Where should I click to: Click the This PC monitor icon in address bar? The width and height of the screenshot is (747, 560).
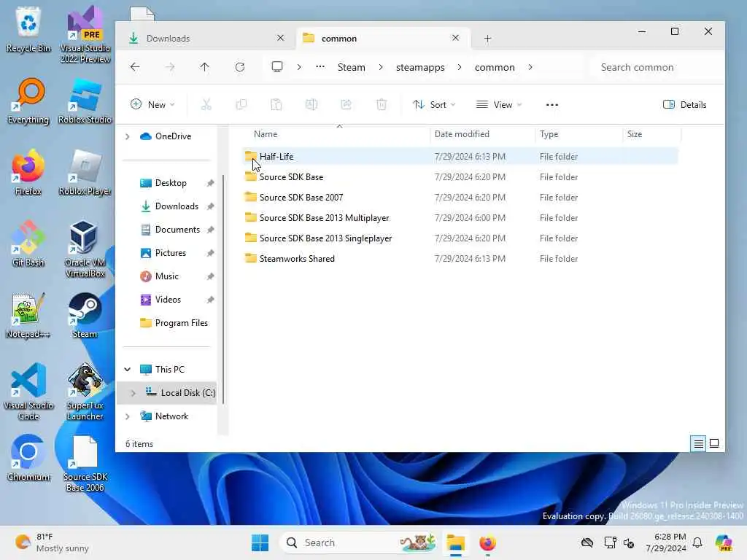(276, 66)
